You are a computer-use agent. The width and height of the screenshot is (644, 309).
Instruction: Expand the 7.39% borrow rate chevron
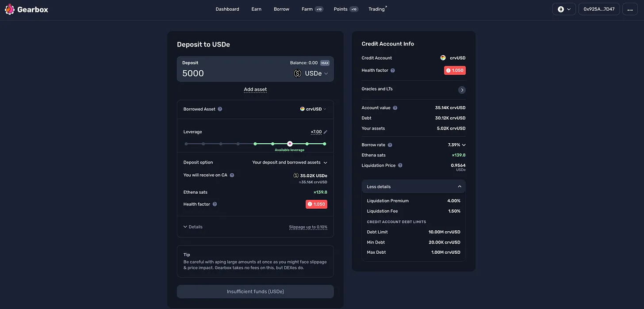point(464,145)
